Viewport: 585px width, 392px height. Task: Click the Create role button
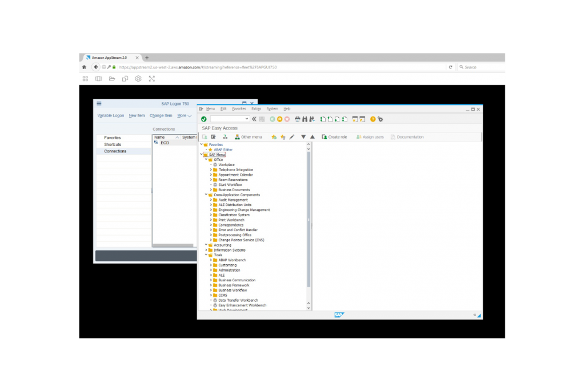coord(334,137)
